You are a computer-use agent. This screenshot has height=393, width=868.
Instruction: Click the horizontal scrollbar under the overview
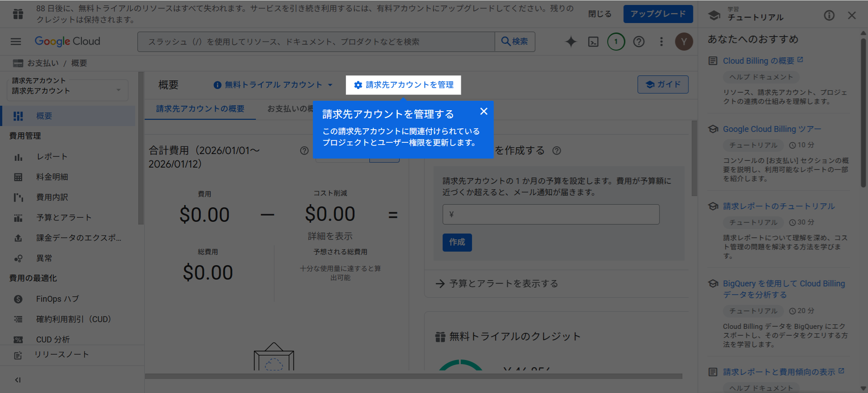click(x=413, y=376)
